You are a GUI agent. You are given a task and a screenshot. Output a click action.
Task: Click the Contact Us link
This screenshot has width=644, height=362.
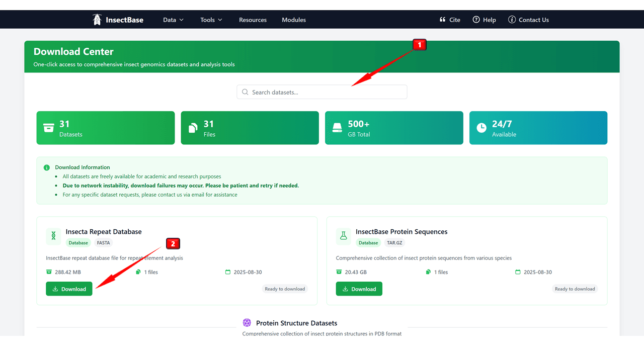point(528,20)
